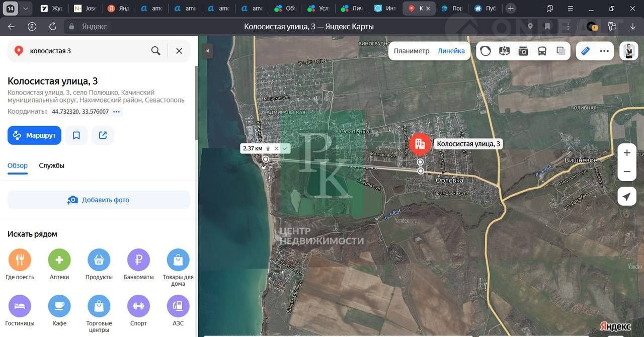Delete ruler measurement with trash icon
The height and width of the screenshot is (337, 644).
click(268, 148)
